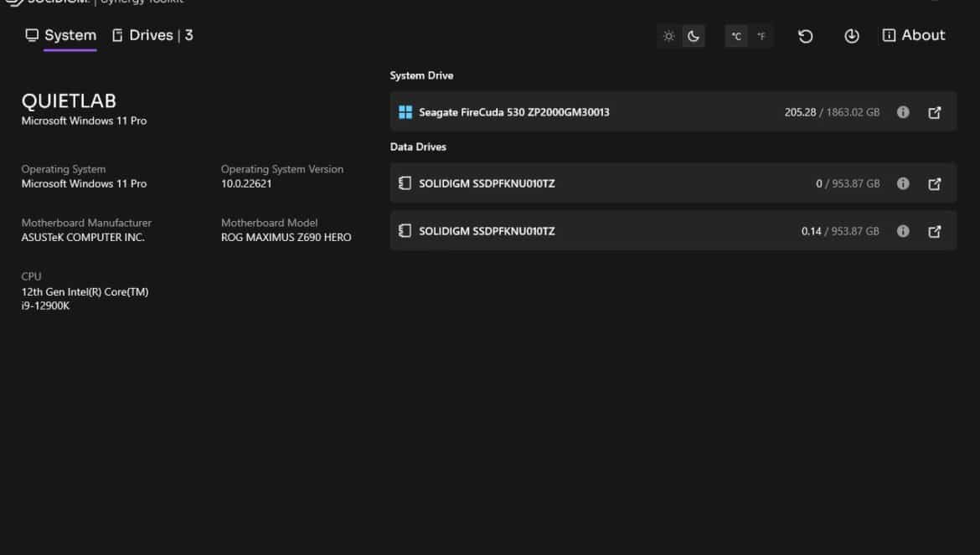Viewport: 980px width, 555px height.
Task: Open the About page
Action: [x=914, y=36]
